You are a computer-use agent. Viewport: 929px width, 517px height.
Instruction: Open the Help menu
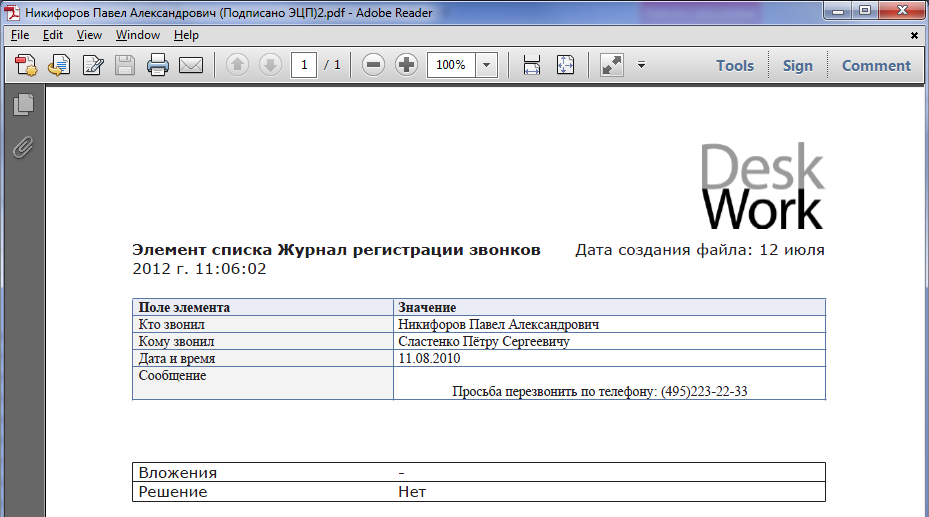[x=186, y=35]
